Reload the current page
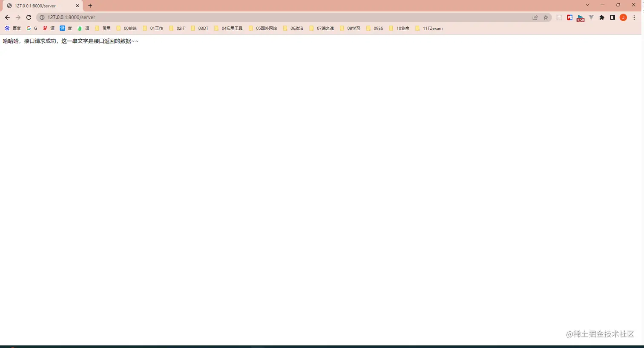Viewport: 644px width, 348px height. tap(29, 17)
